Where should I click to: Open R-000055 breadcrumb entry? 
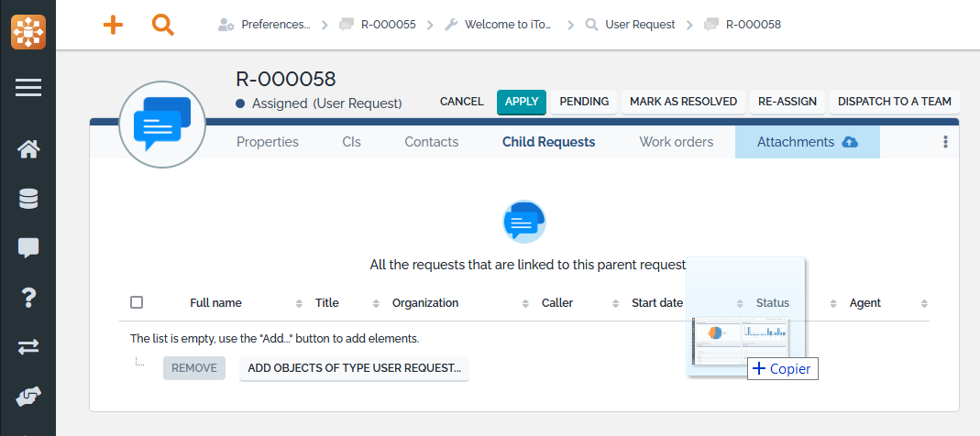coord(378,25)
